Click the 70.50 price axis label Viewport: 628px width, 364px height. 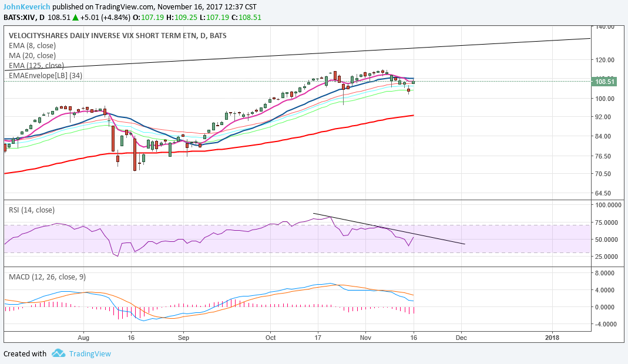[603, 174]
